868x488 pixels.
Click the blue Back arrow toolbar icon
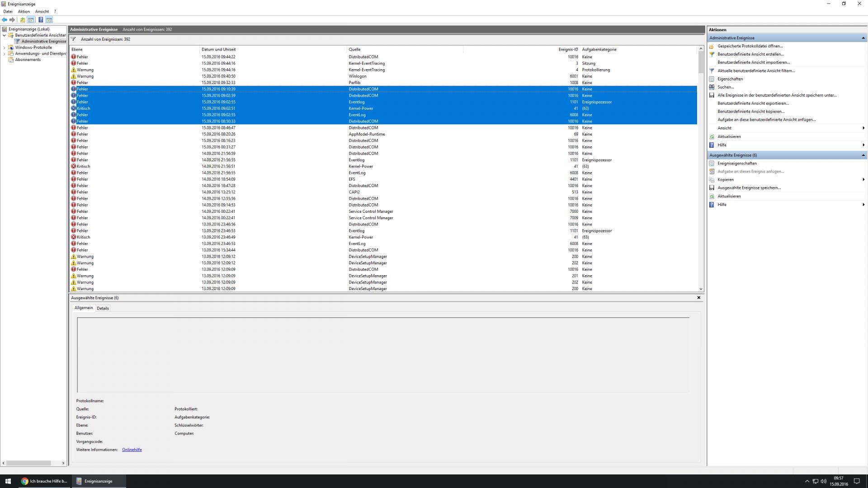tap(5, 20)
